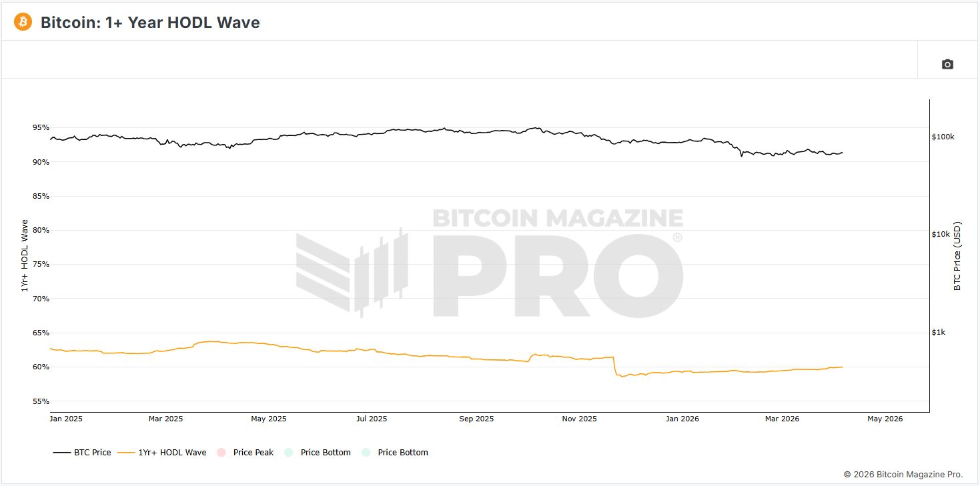Screen dimensions: 980x486
Task: Click the vertical 1Yr+ HODL Wave axis title
Action: [25, 256]
